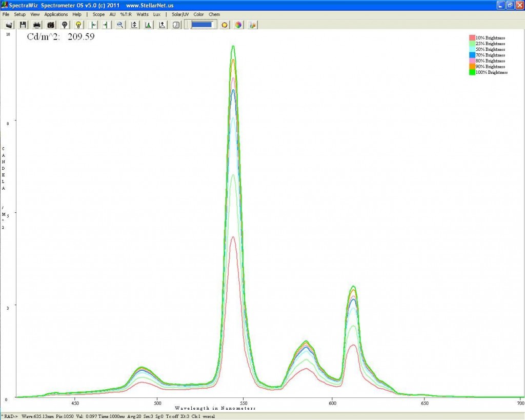Click the magnifier zoom icon

click(x=120, y=25)
